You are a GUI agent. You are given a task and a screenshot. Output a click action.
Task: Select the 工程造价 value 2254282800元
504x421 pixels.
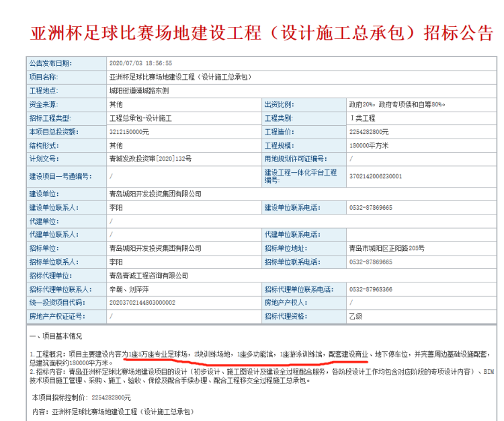coord(369,132)
